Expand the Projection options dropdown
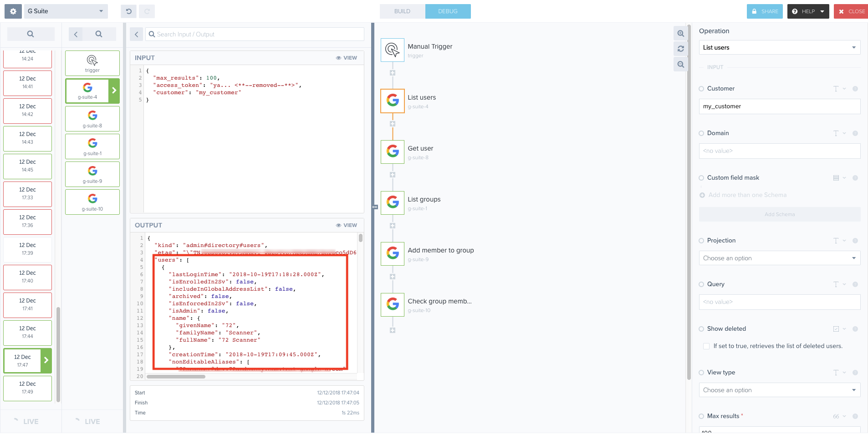 (x=779, y=258)
